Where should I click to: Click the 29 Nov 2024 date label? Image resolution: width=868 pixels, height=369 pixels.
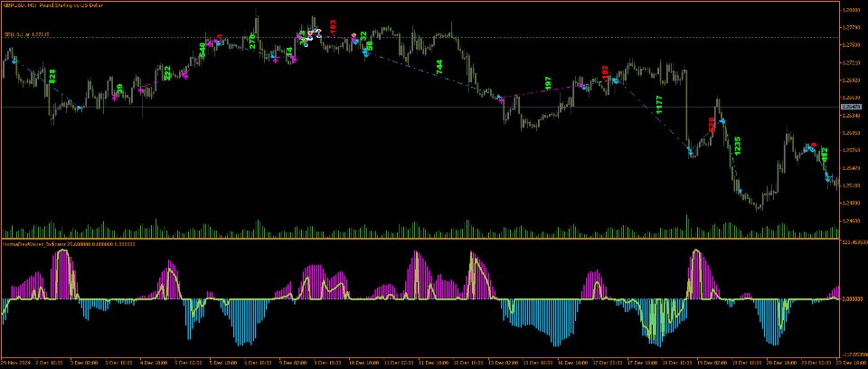(14, 364)
